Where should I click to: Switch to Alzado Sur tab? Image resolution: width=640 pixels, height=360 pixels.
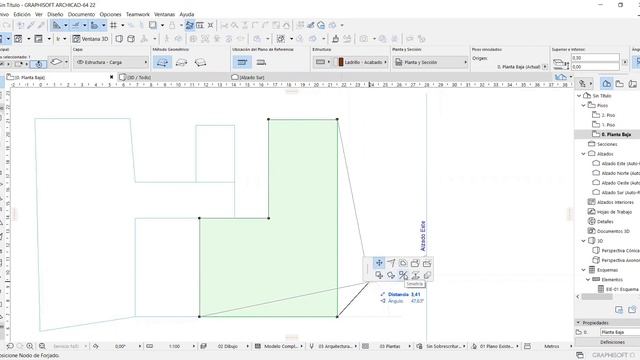[248, 77]
